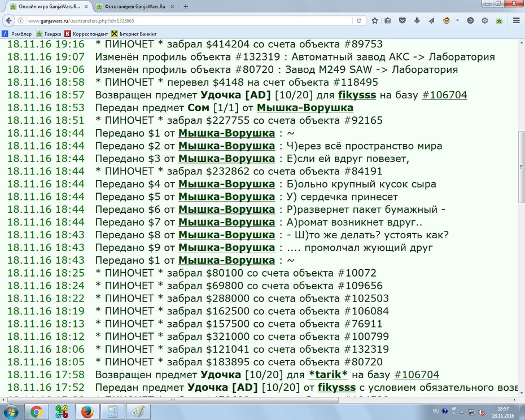The height and width of the screenshot is (420, 525).
Task: Open Мышка-Ворушка link in the $9 transfer row
Action: pos(227,248)
